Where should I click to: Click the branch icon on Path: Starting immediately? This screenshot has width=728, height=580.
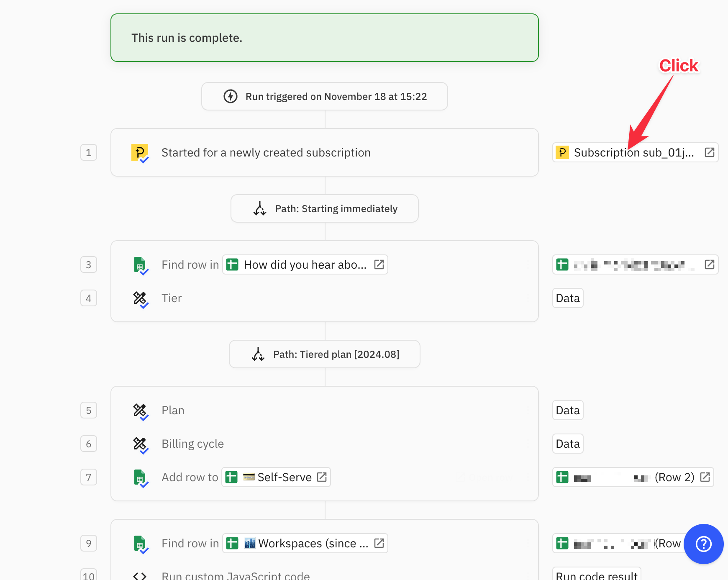click(x=259, y=208)
